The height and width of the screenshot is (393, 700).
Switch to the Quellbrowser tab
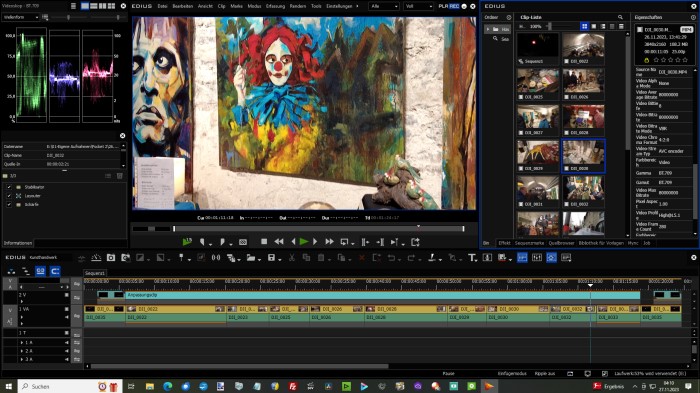(561, 243)
